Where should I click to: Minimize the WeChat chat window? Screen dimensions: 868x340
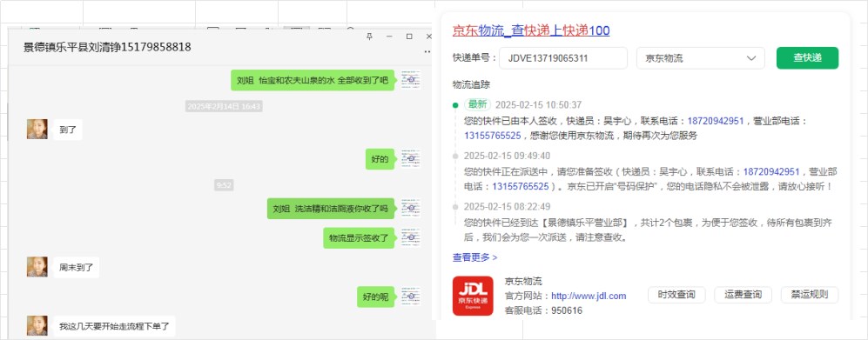point(389,37)
